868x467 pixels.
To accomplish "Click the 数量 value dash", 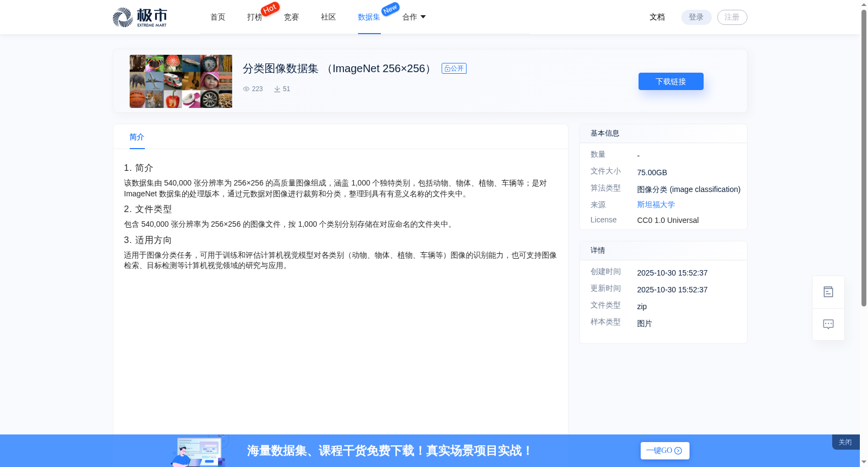I will coord(639,156).
